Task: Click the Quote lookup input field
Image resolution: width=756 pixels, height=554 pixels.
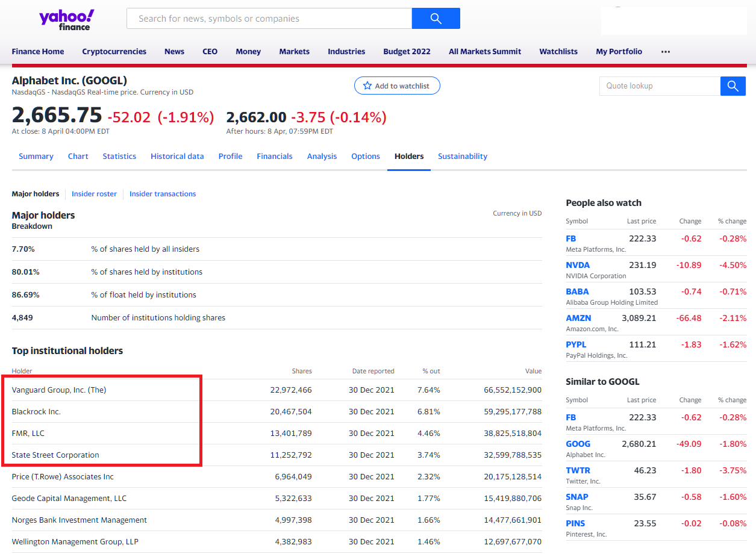Action: pyautogui.click(x=660, y=86)
